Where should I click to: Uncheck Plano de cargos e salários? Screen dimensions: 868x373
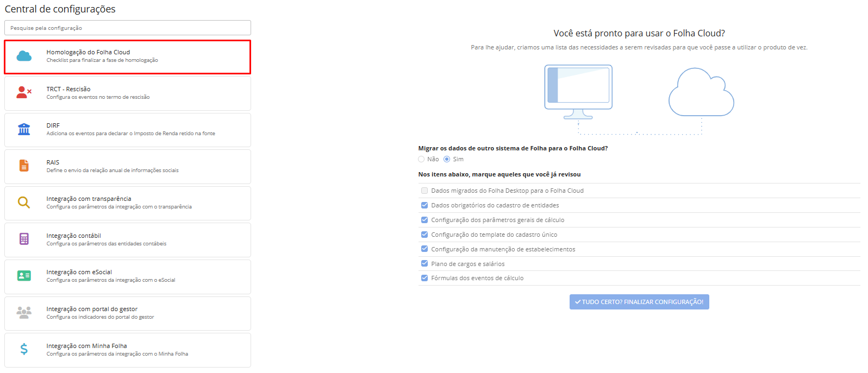tap(424, 263)
